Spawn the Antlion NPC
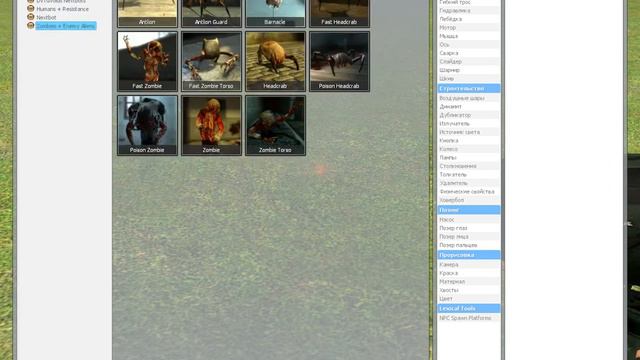 coord(147,13)
